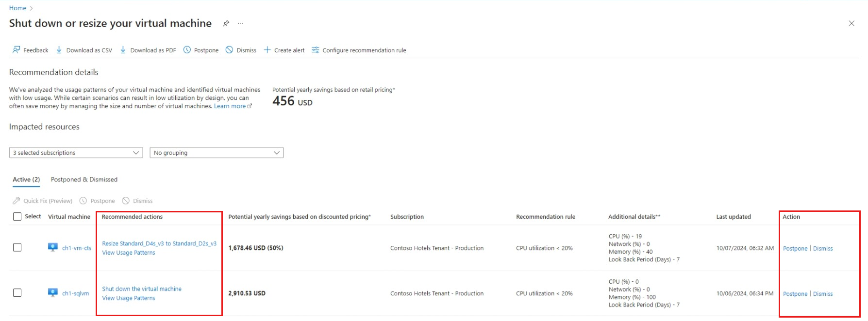The image size is (868, 321).
Task: Click the Download as PDF icon
Action: coord(123,50)
